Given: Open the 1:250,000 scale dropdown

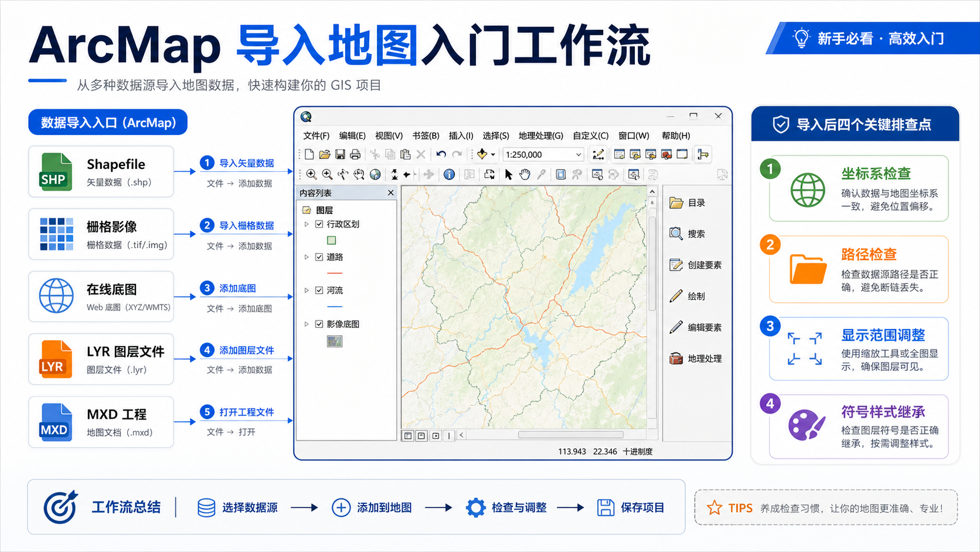Looking at the screenshot, I should (x=579, y=154).
